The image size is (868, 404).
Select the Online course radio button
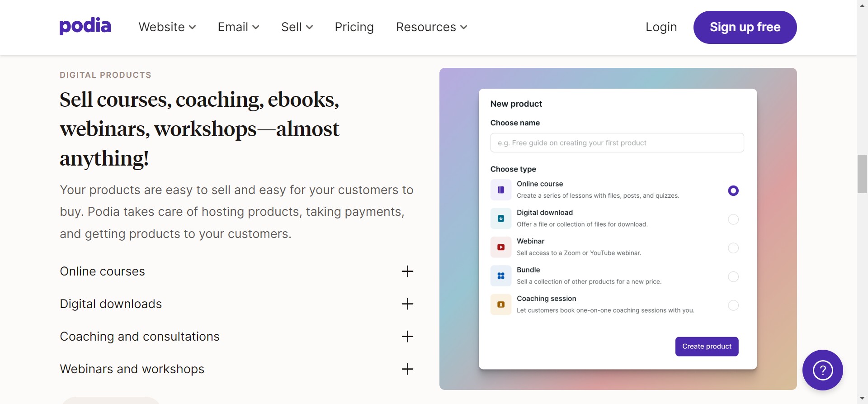pos(733,191)
